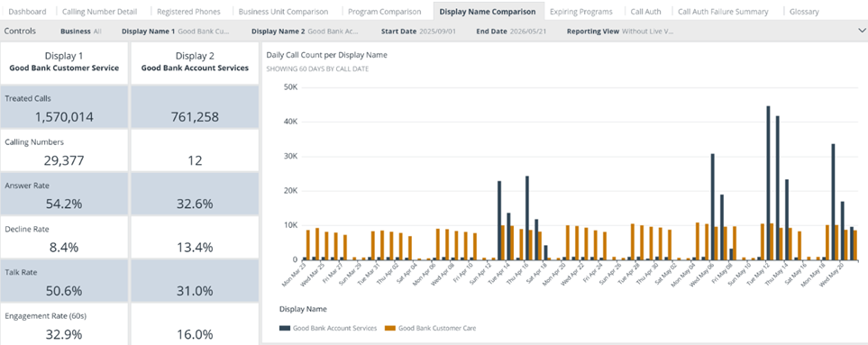Click Display 1 Treated Calls value 1,570,014
Viewport: 868px width, 345px height.
pyautogui.click(x=64, y=117)
